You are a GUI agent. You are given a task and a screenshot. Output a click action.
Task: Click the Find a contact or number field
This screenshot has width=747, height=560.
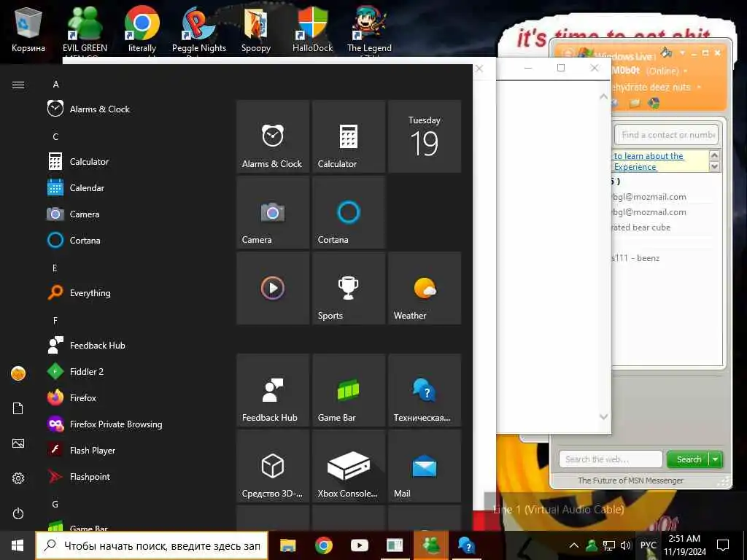coord(667,135)
